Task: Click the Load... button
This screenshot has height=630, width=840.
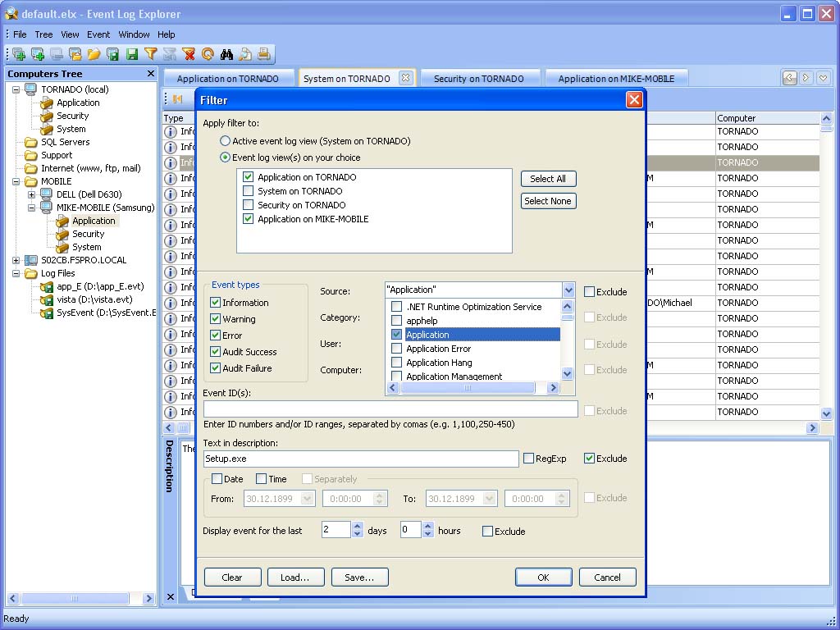Action: (295, 577)
